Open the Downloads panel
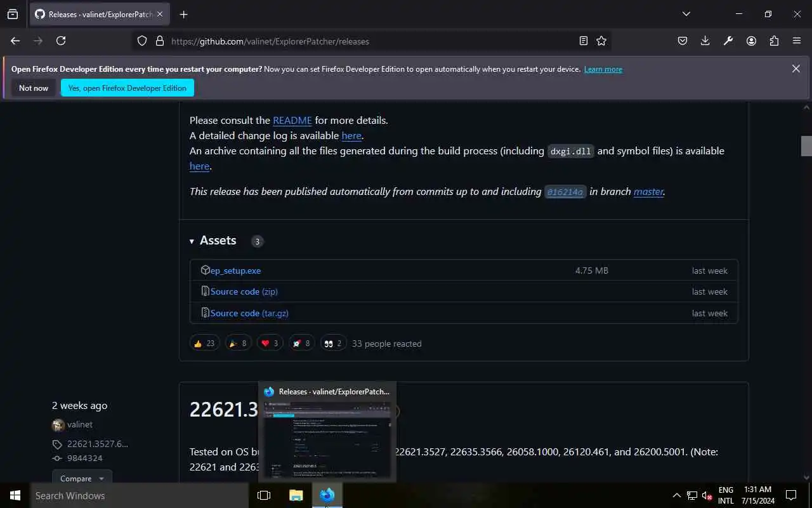The height and width of the screenshot is (508, 812). pyautogui.click(x=705, y=41)
